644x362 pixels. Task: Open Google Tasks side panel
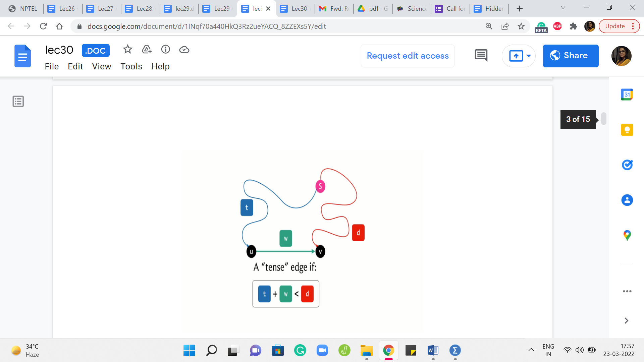tap(627, 165)
